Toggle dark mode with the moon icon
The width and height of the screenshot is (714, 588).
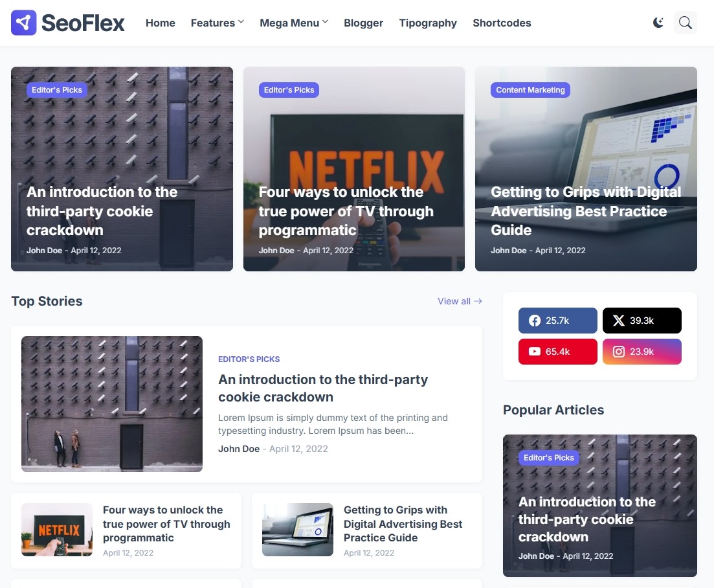pos(658,23)
